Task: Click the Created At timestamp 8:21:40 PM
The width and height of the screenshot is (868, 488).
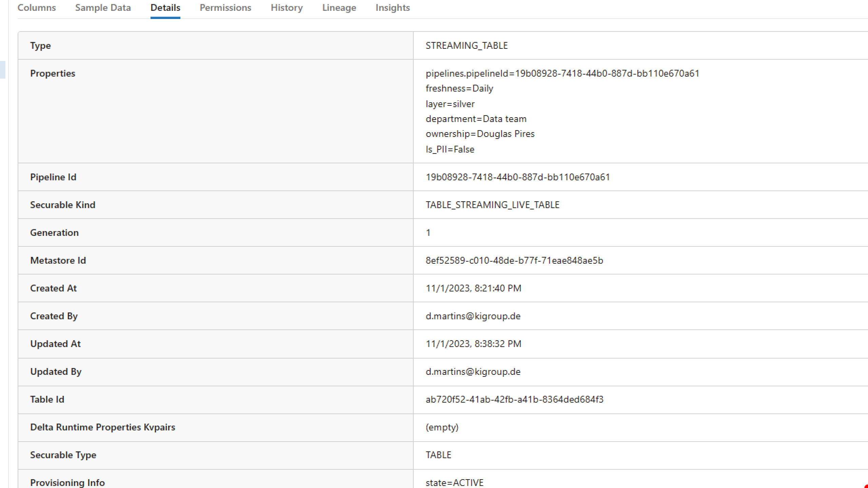Action: coord(474,288)
